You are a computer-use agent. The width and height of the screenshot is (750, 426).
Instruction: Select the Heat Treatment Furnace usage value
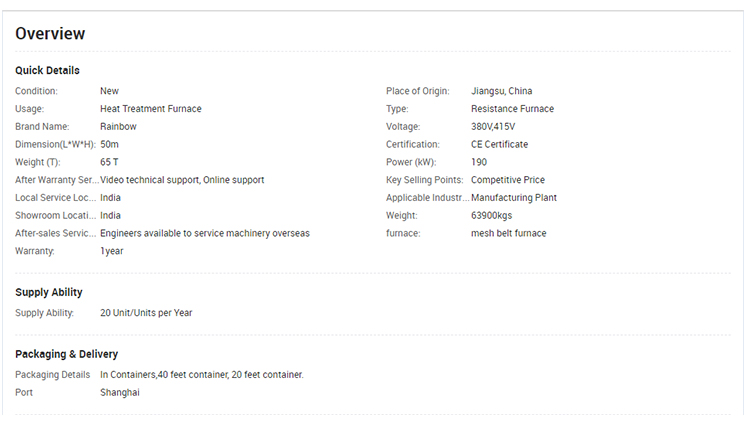pos(150,109)
